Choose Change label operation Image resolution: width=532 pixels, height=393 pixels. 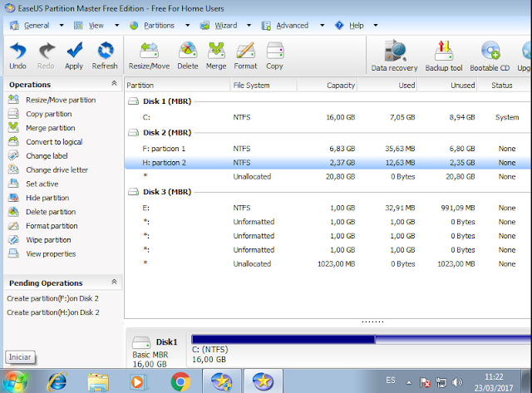click(x=38, y=155)
